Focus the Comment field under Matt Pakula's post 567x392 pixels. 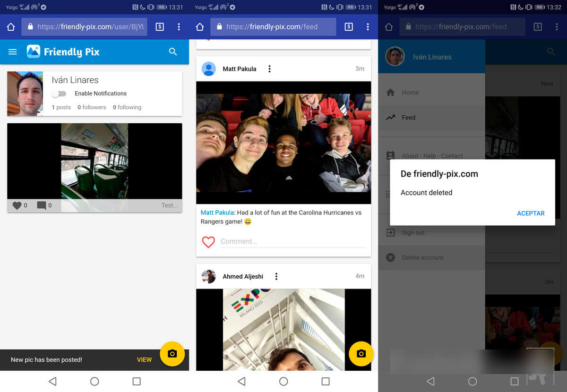pos(293,241)
